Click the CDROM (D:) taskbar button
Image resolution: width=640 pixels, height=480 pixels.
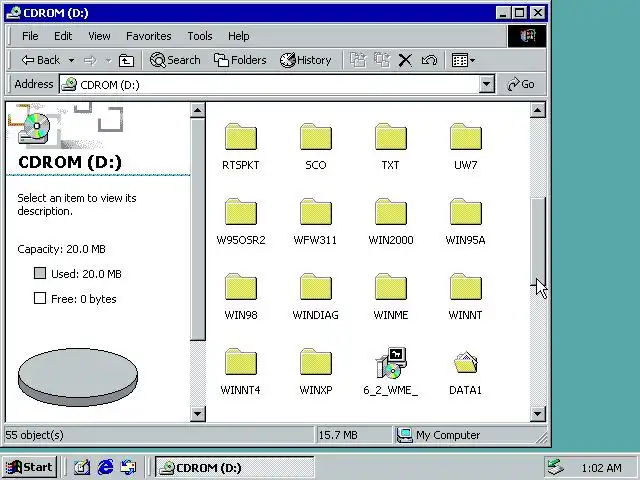coord(235,467)
